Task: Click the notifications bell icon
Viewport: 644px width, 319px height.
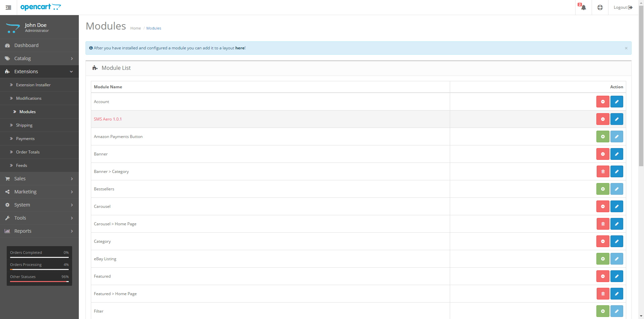Action: [x=583, y=7]
